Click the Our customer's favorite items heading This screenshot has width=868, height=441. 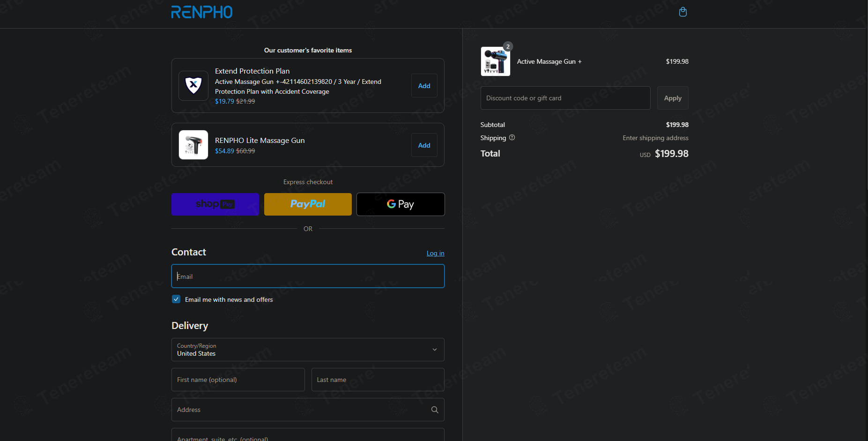click(308, 50)
